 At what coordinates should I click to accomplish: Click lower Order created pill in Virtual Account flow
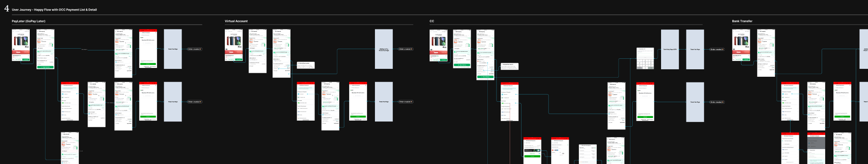[x=406, y=102]
